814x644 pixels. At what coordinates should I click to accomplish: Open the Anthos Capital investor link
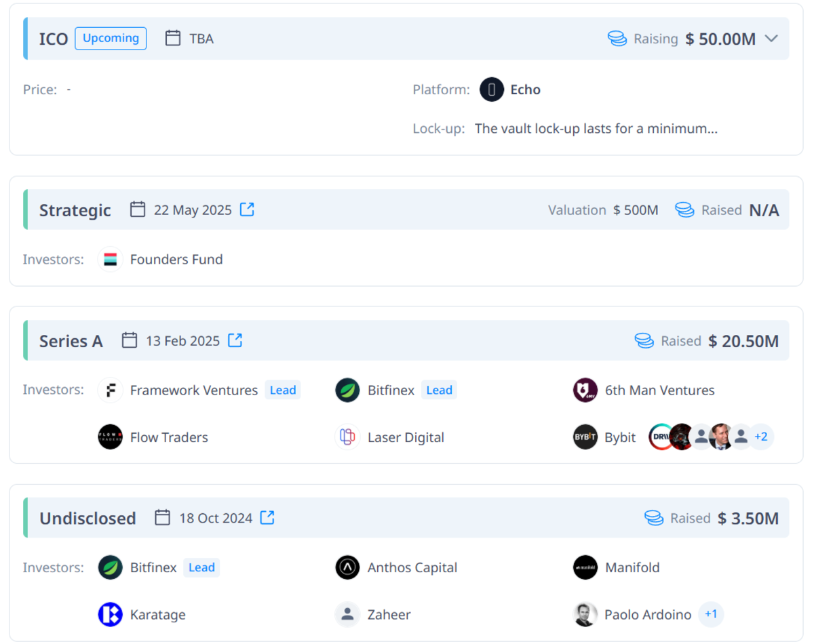(x=412, y=567)
